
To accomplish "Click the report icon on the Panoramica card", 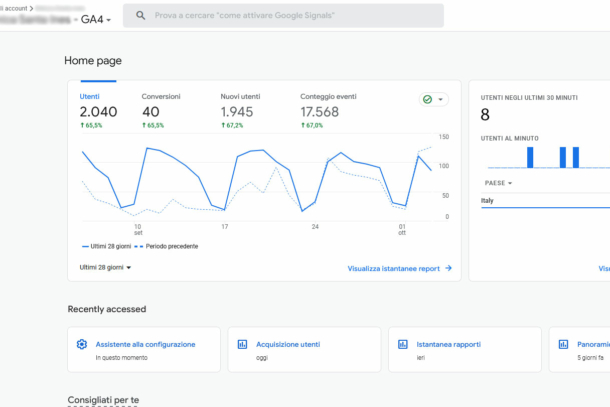I will [x=563, y=344].
